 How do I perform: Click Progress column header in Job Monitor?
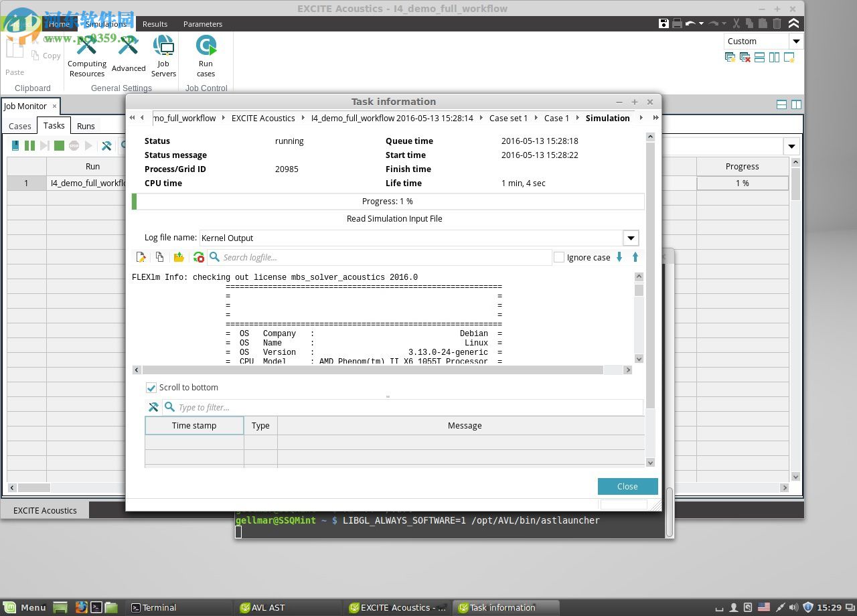(742, 166)
